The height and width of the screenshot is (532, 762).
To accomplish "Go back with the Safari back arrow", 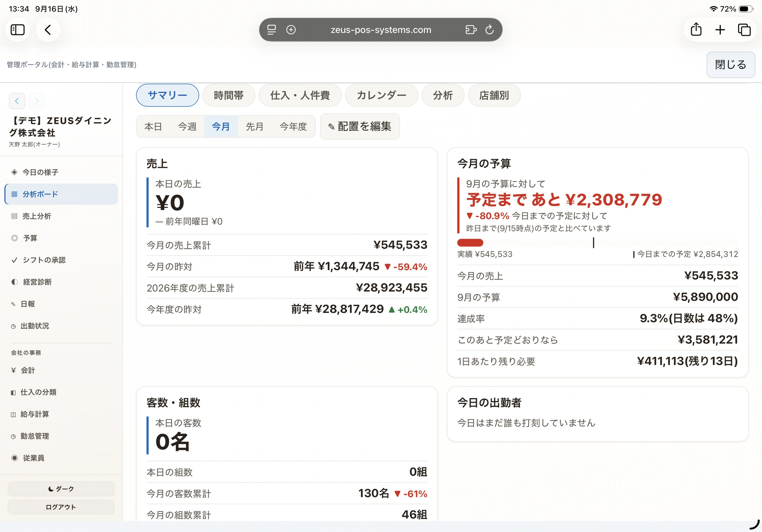I will click(x=48, y=30).
